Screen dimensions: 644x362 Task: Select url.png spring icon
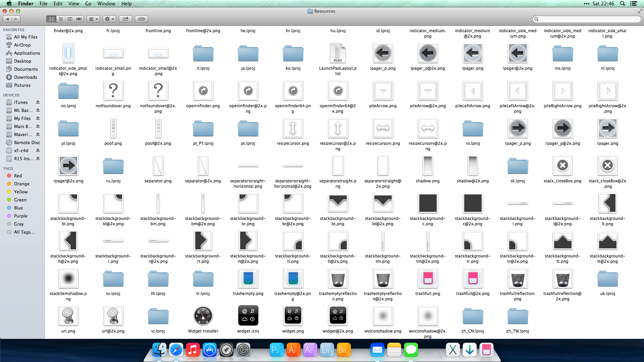tap(68, 316)
